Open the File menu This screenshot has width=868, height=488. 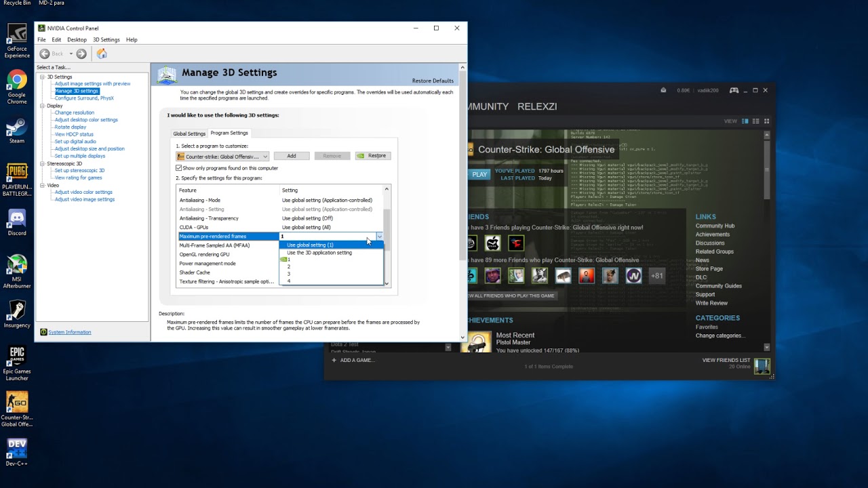41,40
